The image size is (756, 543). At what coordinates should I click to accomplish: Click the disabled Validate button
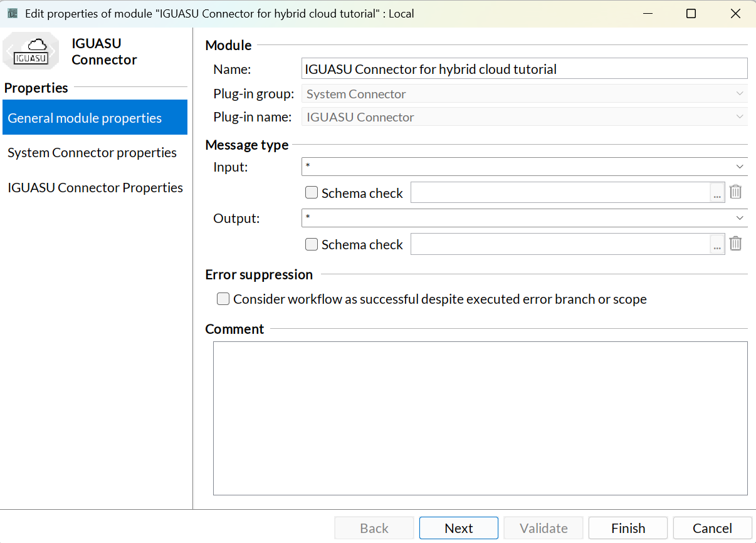(x=543, y=528)
